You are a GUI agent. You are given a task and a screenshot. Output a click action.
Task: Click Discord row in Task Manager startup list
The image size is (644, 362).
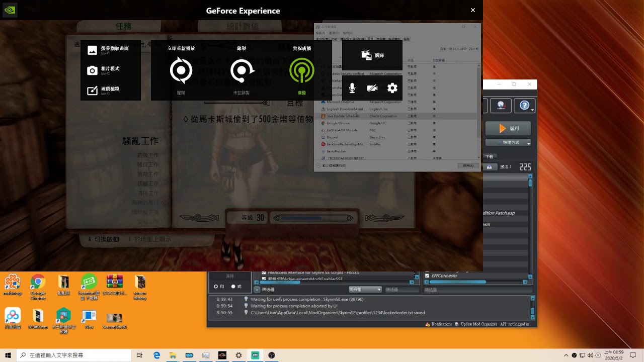(396, 137)
